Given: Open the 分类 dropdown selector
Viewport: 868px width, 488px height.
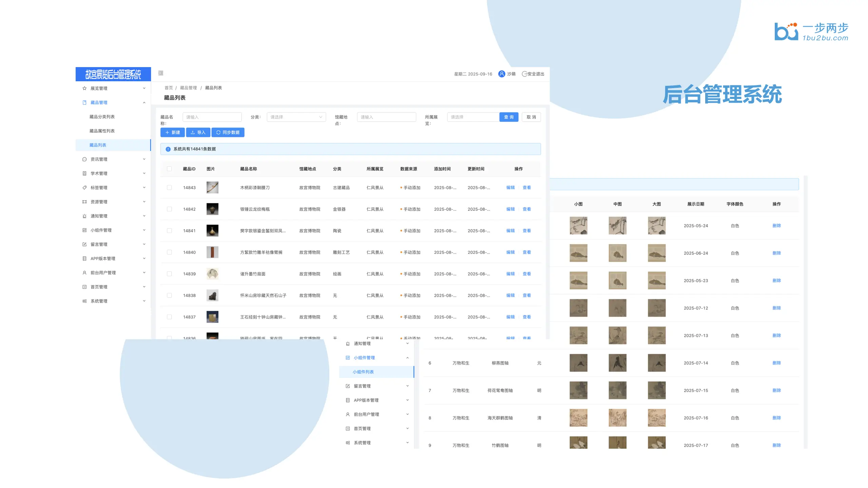Looking at the screenshot, I should tap(296, 117).
